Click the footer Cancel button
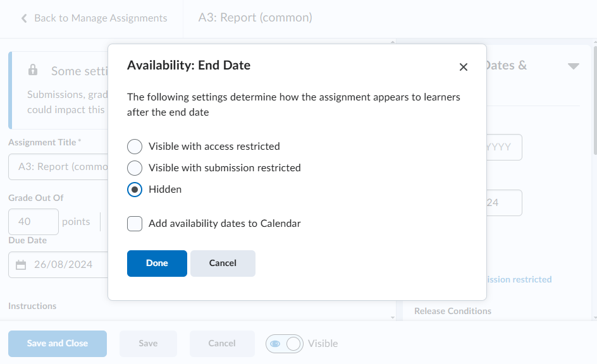597x364 pixels. [222, 344]
